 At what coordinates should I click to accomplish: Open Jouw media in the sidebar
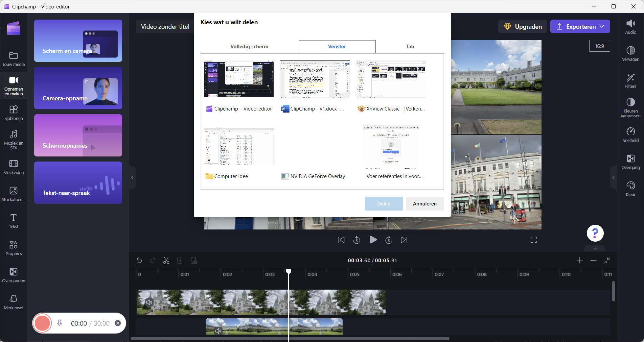(14, 59)
